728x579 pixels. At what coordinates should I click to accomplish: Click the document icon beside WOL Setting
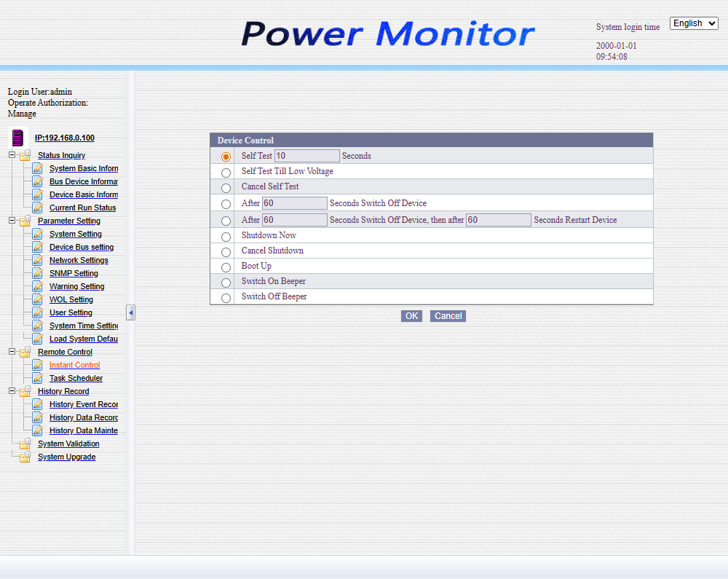[x=37, y=299]
